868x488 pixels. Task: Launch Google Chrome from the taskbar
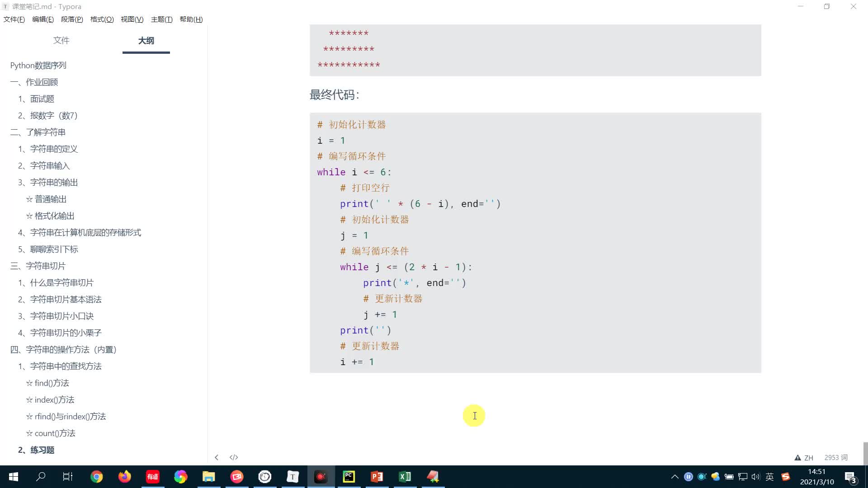pyautogui.click(x=96, y=477)
